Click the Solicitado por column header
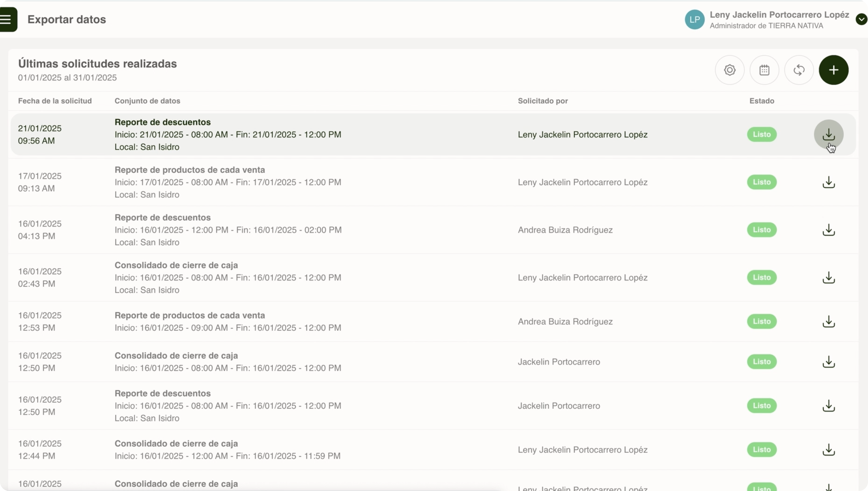 coord(543,101)
